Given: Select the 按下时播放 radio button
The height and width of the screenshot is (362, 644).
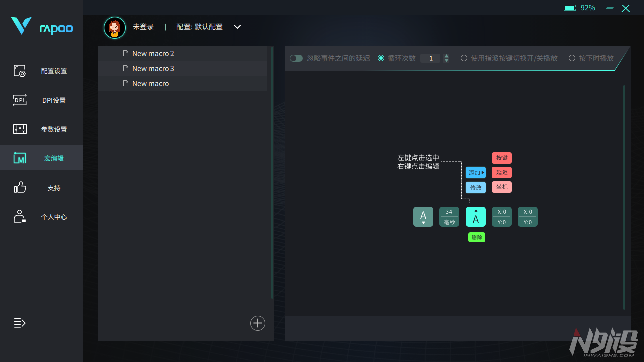Looking at the screenshot, I should coord(572,58).
